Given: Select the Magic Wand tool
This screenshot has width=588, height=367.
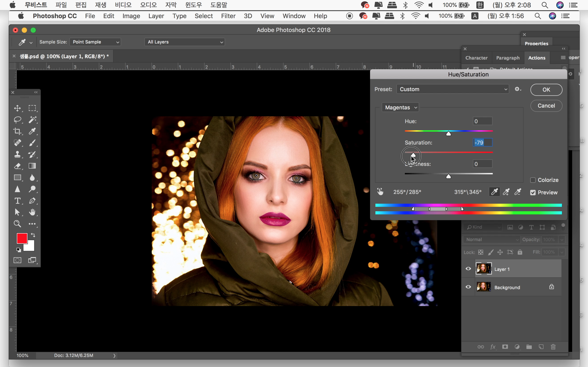Looking at the screenshot, I should tap(32, 120).
